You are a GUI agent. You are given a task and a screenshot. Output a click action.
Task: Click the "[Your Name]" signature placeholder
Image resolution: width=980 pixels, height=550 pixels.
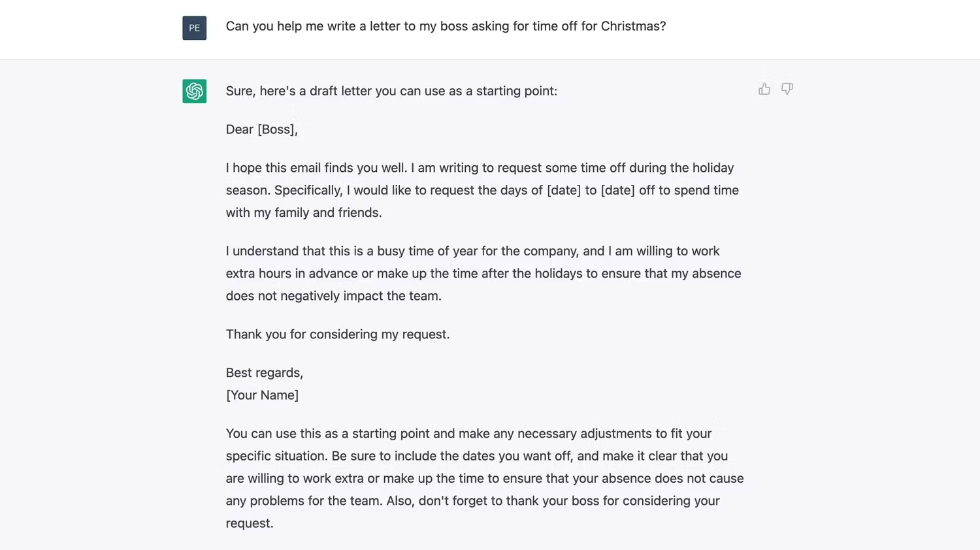tap(262, 395)
